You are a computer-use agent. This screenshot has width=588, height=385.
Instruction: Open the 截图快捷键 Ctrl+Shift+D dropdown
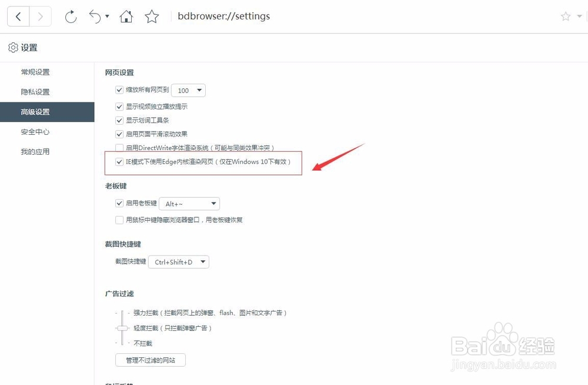click(179, 262)
